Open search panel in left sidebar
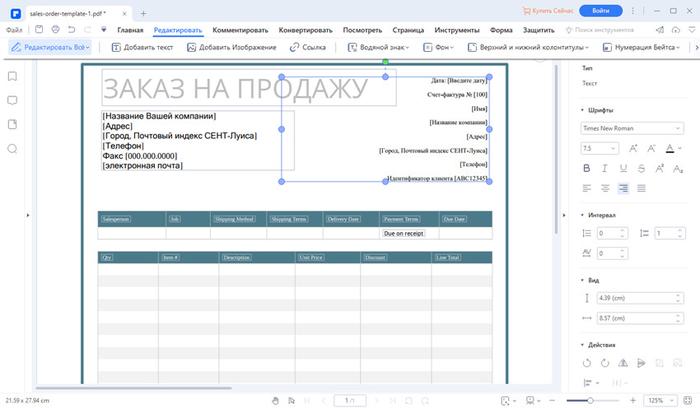The height and width of the screenshot is (408, 700). 12,149
